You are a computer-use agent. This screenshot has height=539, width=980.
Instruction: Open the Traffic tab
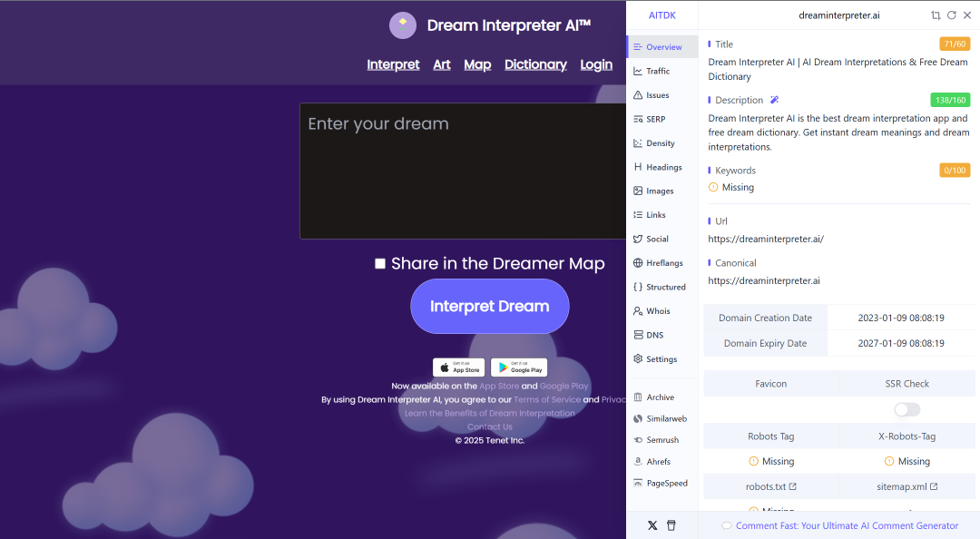(662, 72)
